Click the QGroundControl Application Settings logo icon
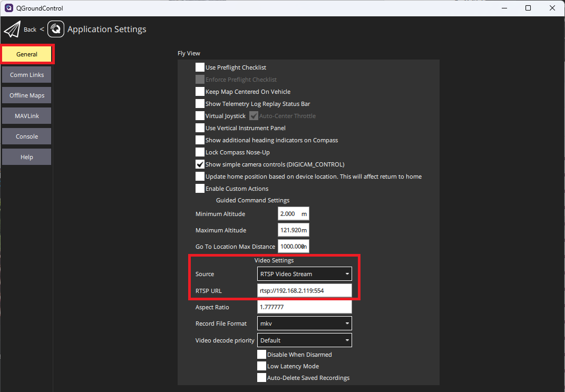Viewport: 565px width, 392px height. pyautogui.click(x=56, y=30)
